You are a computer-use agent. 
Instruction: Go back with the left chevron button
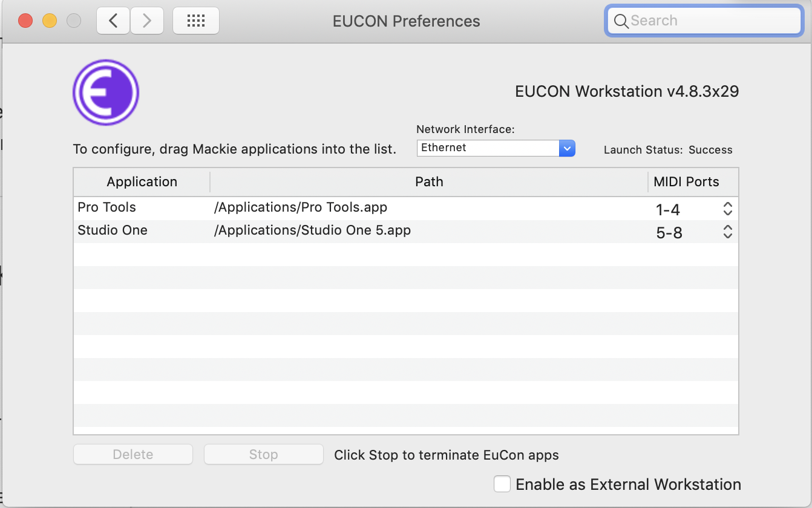coord(113,21)
